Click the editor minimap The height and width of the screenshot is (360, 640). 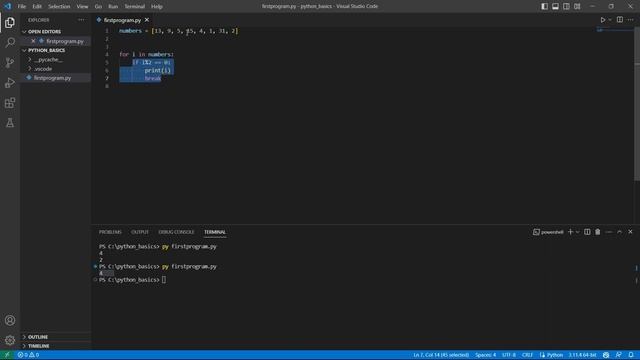(615, 30)
